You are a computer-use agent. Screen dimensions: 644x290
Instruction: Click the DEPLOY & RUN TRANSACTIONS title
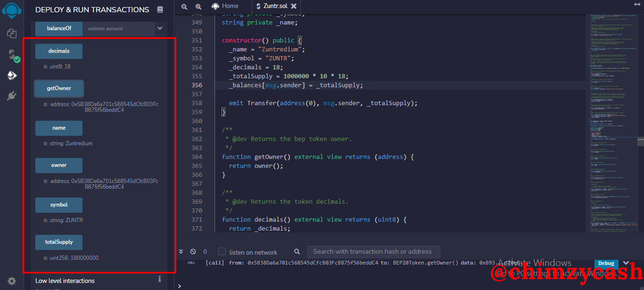tap(92, 9)
